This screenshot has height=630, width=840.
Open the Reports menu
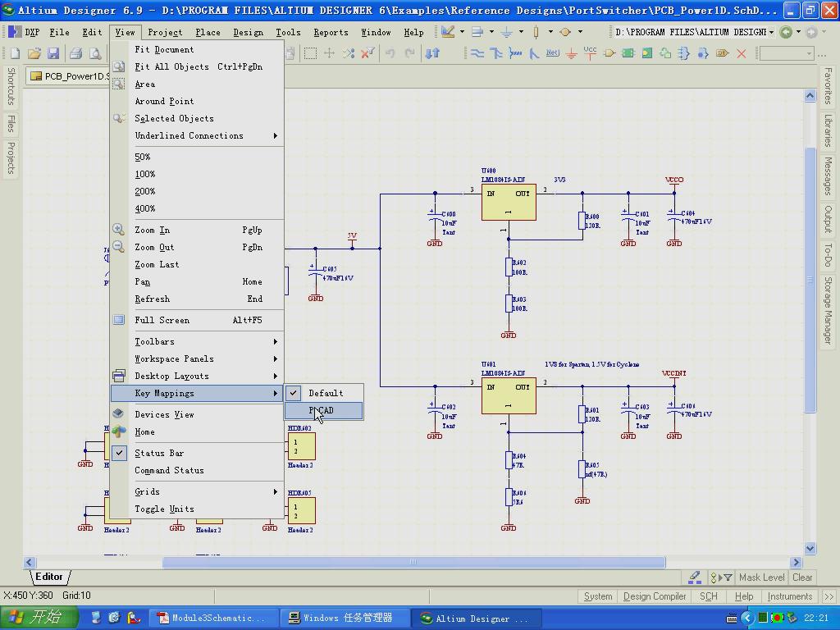(331, 32)
